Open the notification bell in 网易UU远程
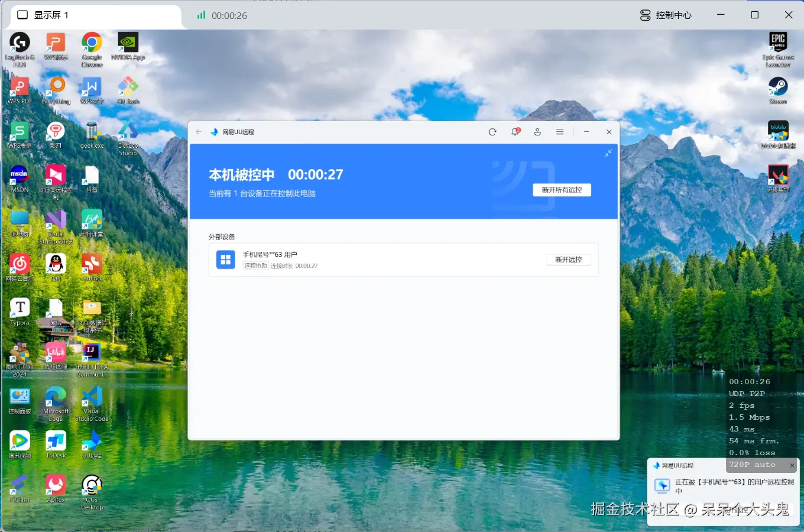 [515, 132]
